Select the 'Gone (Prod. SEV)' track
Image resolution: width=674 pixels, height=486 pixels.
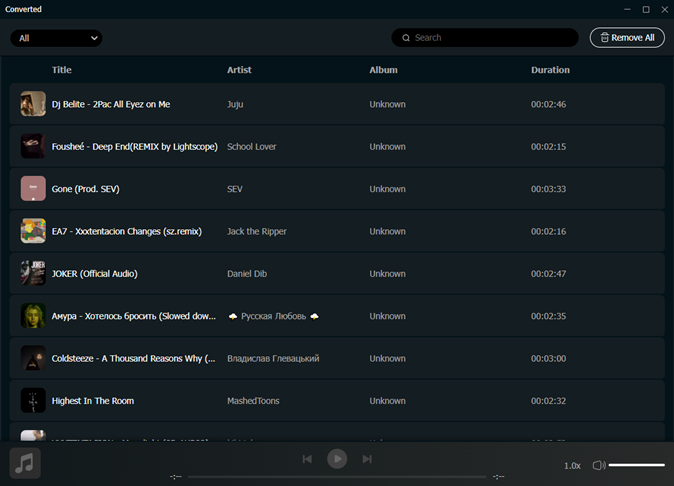[x=86, y=189]
